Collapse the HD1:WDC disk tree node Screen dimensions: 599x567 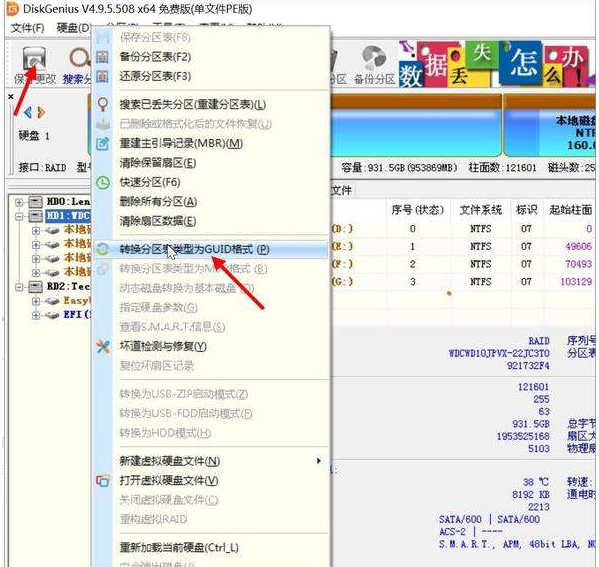click(x=19, y=216)
